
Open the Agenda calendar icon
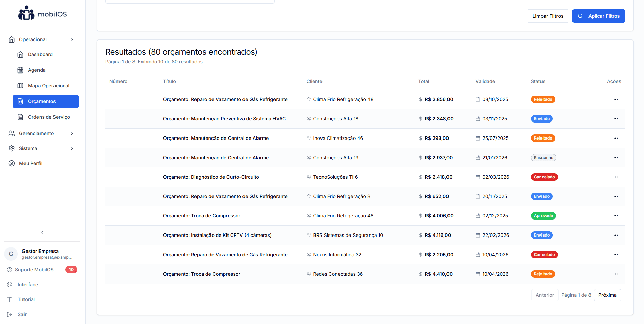(20, 70)
